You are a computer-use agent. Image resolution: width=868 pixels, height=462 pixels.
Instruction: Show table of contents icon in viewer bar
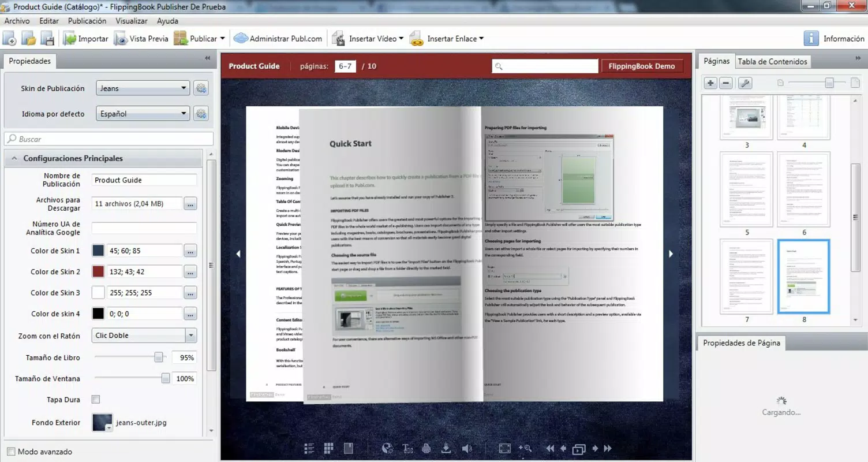[x=309, y=448]
